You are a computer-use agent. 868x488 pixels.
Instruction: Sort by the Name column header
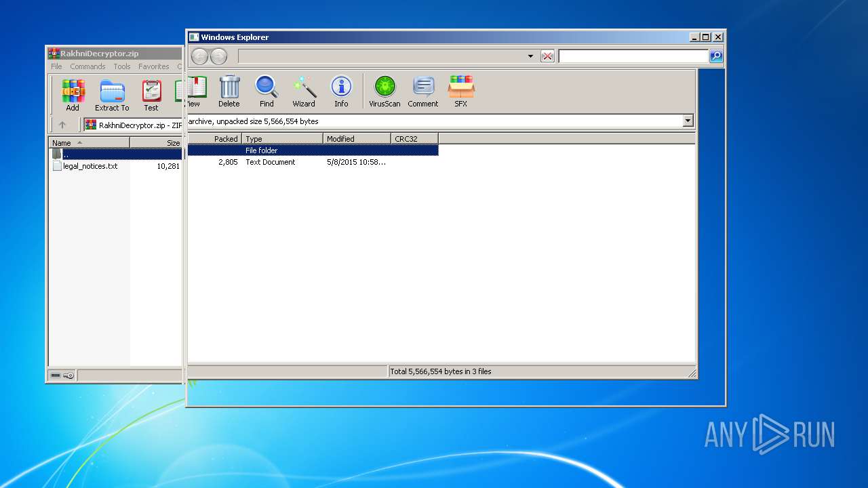tap(89, 143)
